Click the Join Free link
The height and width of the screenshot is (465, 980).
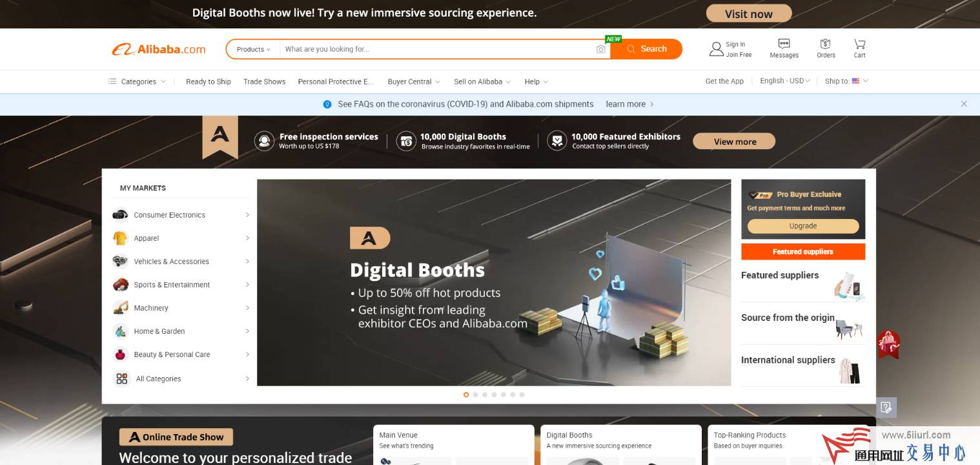pyautogui.click(x=739, y=55)
